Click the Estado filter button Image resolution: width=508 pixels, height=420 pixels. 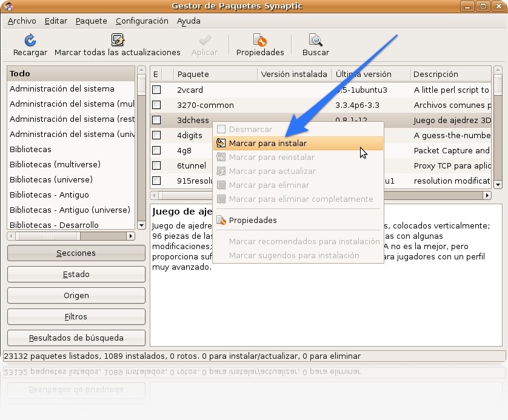coord(76,275)
